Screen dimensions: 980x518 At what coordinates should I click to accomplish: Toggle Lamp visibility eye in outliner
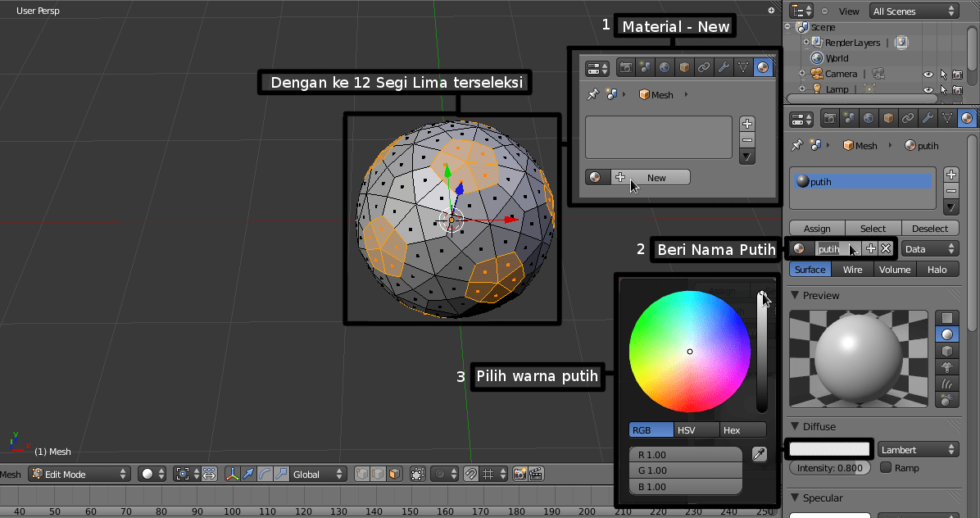click(x=928, y=89)
